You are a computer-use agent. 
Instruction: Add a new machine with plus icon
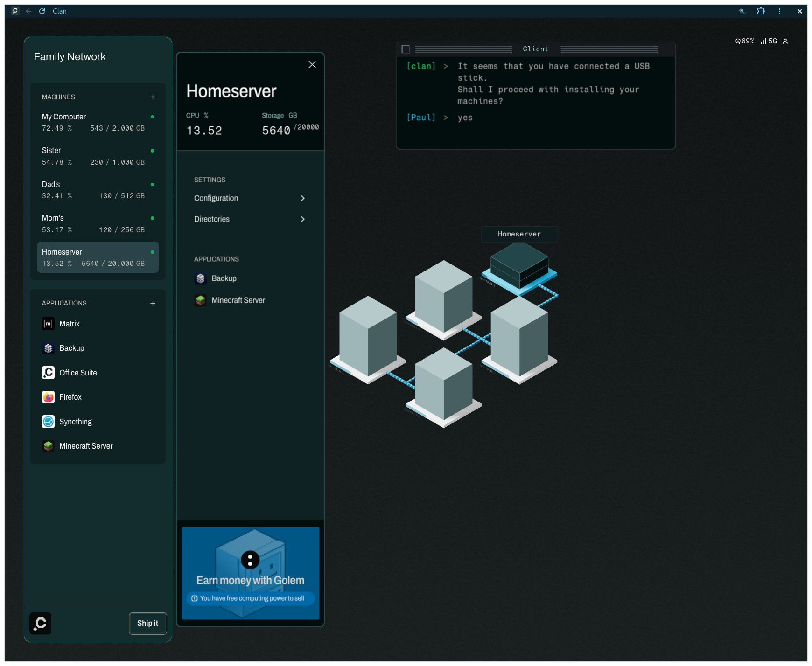point(153,97)
